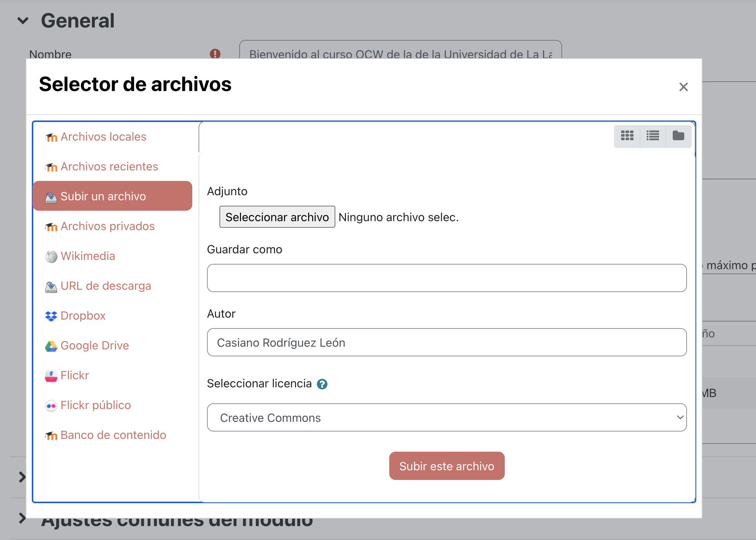
Task: Switch to icon grid view
Action: 627,136
